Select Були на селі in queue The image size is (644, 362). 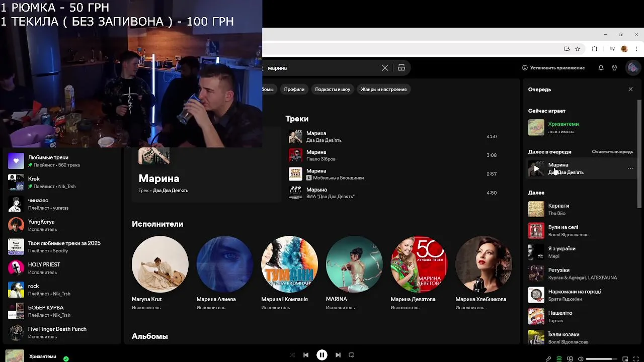click(x=581, y=231)
